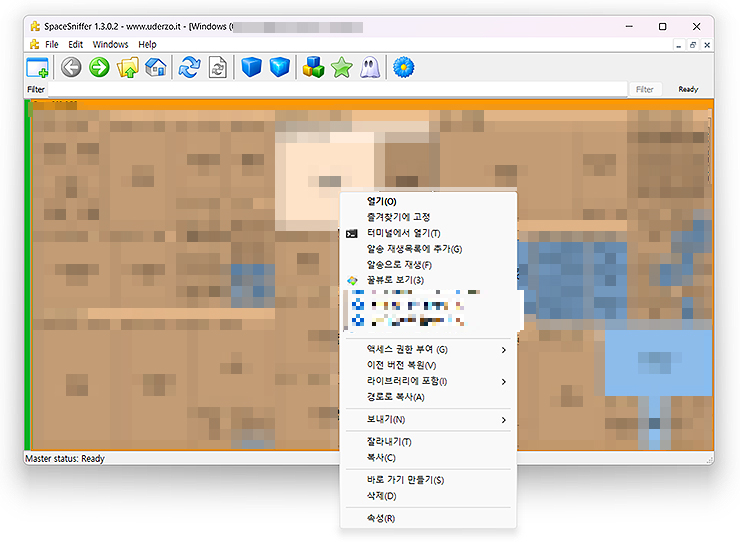Click the blue flower donate icon
This screenshot has width=740, height=542.
pyautogui.click(x=404, y=67)
